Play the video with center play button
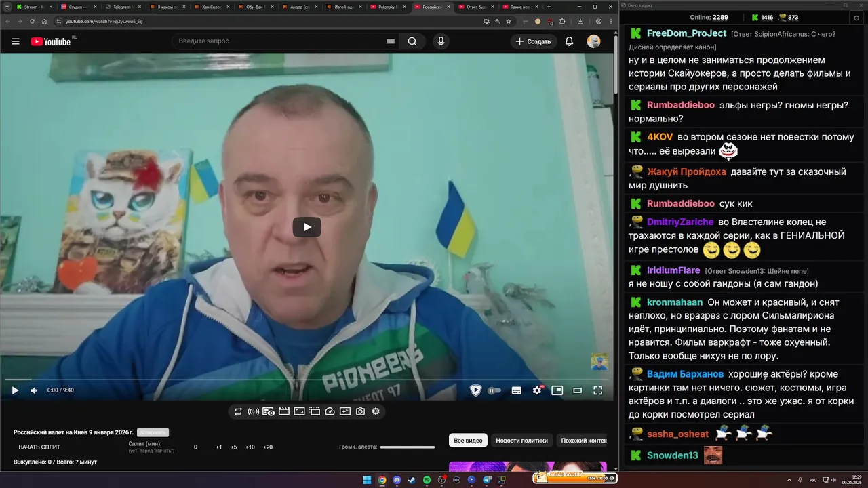Viewport: 868px width, 488px height. point(307,227)
